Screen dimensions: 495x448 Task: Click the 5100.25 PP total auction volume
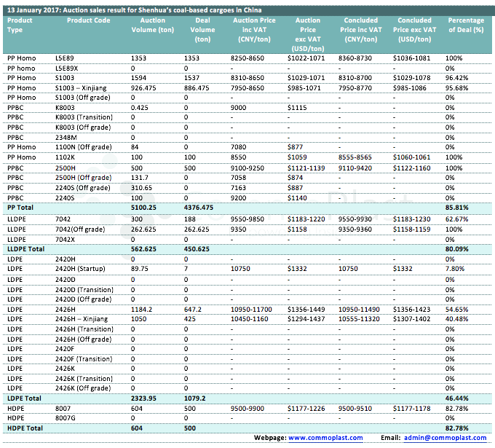point(146,208)
